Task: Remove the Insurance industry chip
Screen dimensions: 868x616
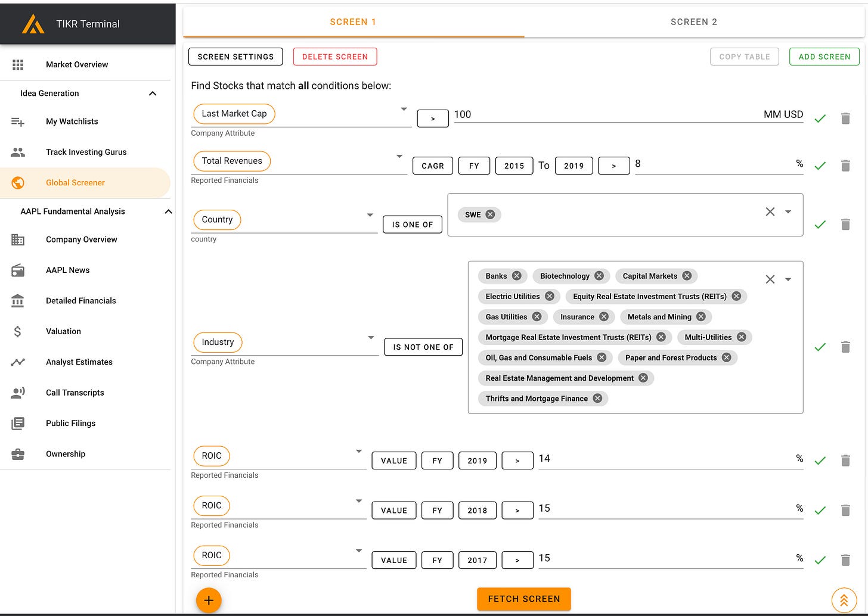Action: 604,317
